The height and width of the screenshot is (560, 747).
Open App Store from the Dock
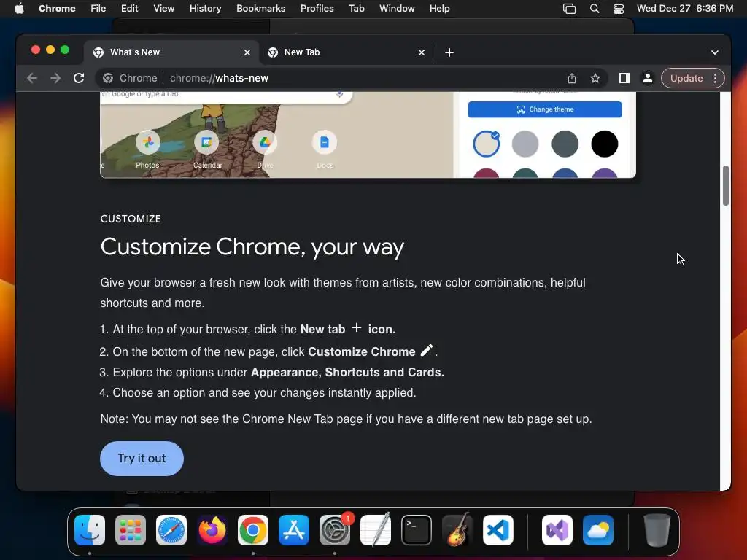(294, 530)
